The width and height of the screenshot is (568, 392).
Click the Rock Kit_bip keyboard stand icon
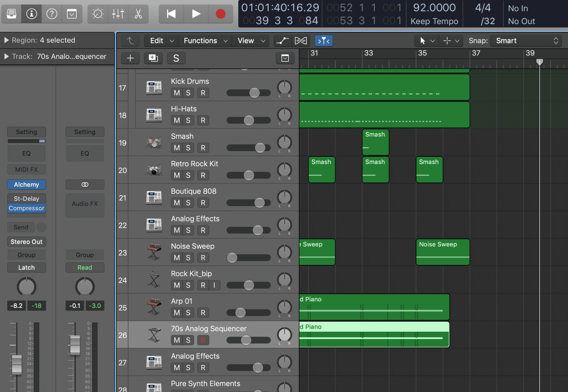[x=154, y=280]
